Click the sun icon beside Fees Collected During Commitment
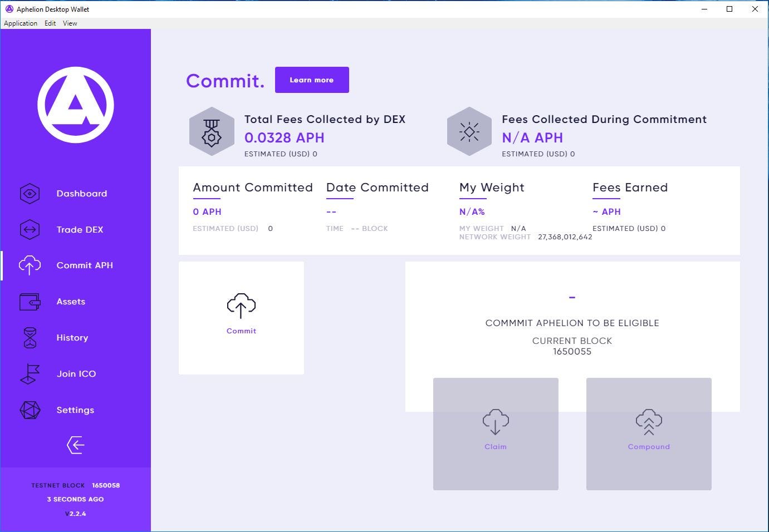 tap(469, 132)
